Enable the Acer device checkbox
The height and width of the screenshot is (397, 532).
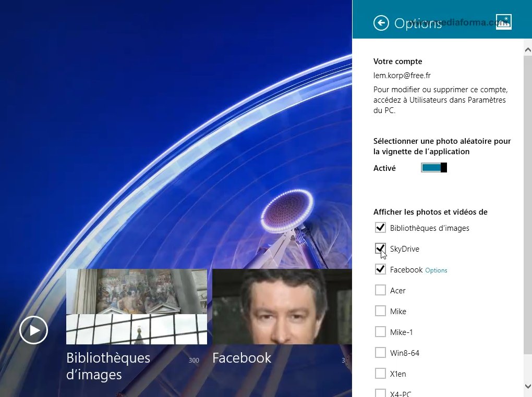click(380, 290)
